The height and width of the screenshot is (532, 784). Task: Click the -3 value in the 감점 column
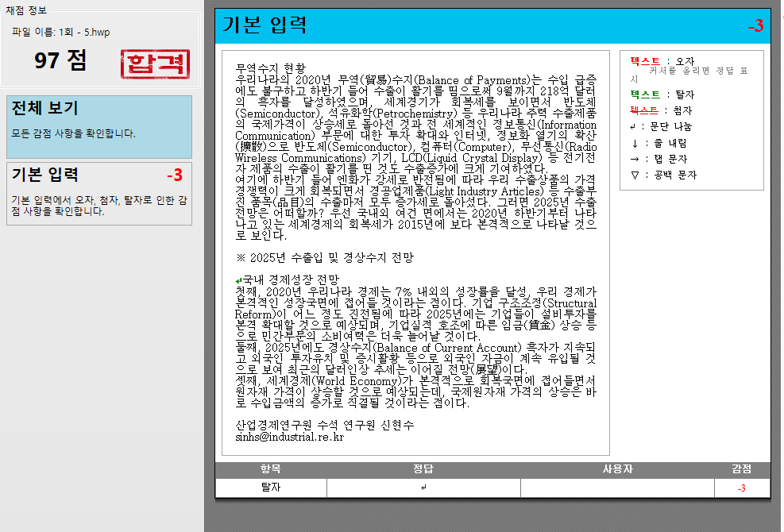pyautogui.click(x=741, y=488)
